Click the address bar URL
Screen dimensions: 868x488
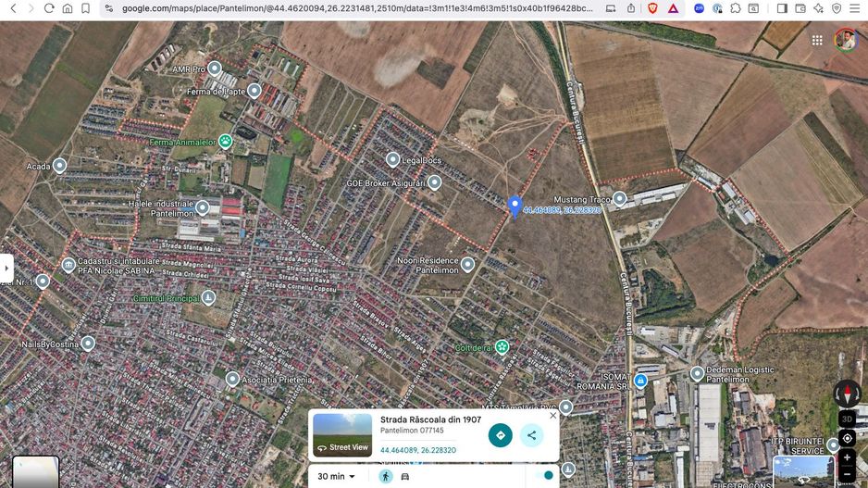pos(356,8)
